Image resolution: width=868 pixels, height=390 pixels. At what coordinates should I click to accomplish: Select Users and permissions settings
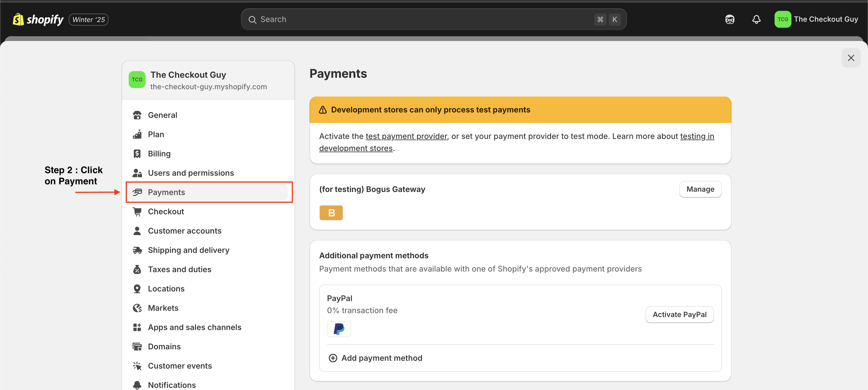tap(191, 173)
